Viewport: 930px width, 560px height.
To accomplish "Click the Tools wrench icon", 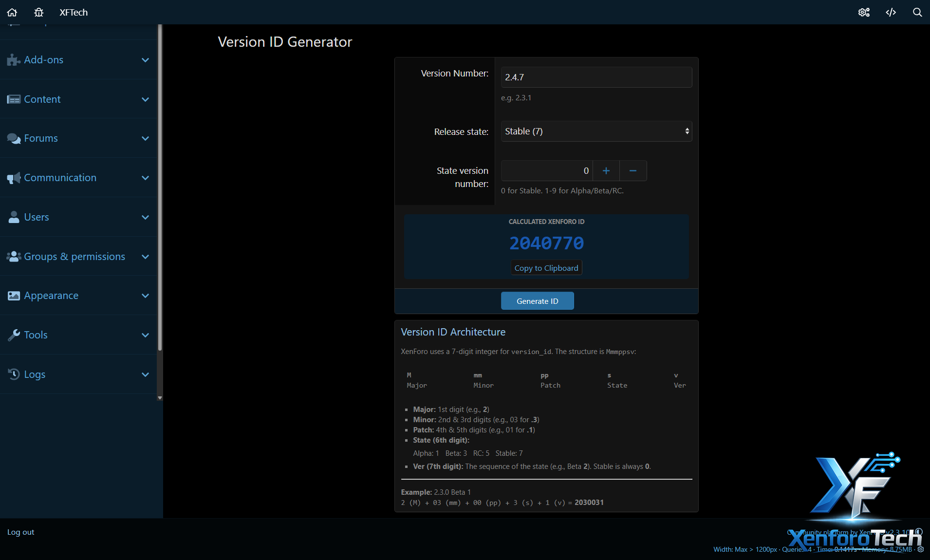I will pos(14,335).
